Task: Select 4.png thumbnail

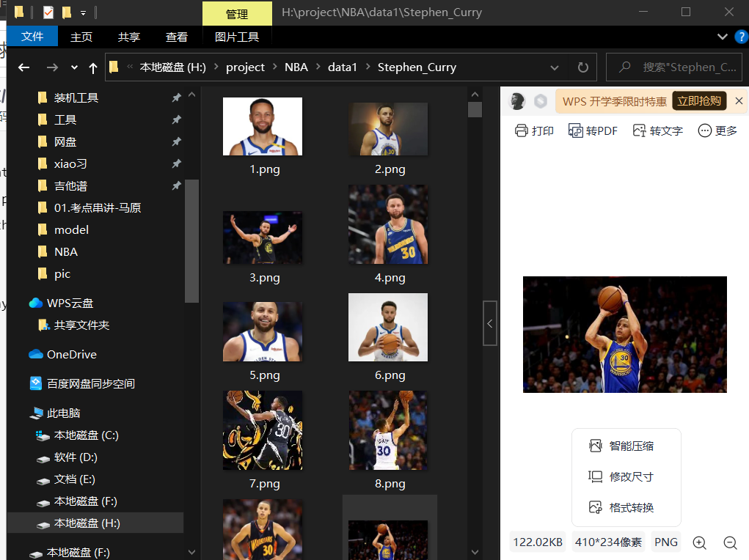Action: [x=388, y=224]
